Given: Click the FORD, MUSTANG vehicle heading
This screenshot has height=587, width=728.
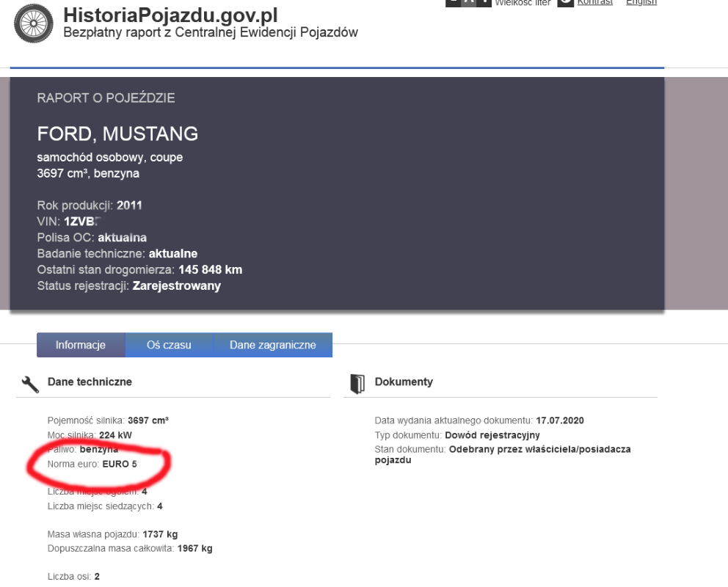Looking at the screenshot, I should coord(117,134).
